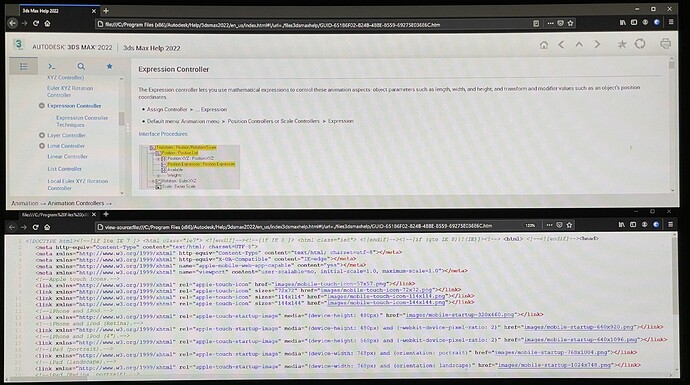This screenshot has height=385, width=690.
Task: Open the search tab magnifier in Help sidebar
Action: 81,66
